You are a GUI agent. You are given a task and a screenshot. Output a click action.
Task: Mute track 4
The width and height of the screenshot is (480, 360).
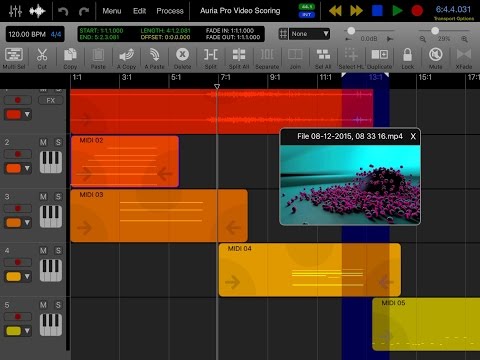pyautogui.click(x=43, y=251)
